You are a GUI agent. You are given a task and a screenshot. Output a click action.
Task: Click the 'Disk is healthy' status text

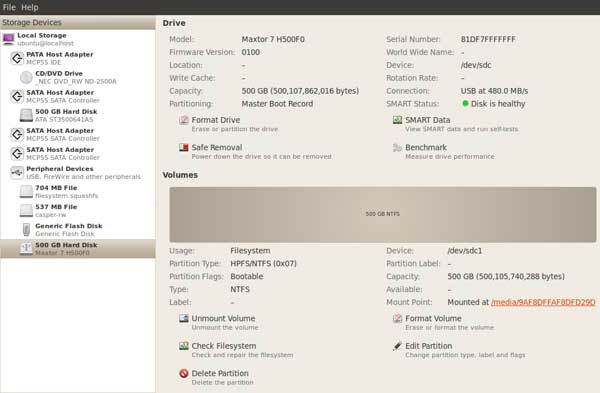tap(498, 104)
